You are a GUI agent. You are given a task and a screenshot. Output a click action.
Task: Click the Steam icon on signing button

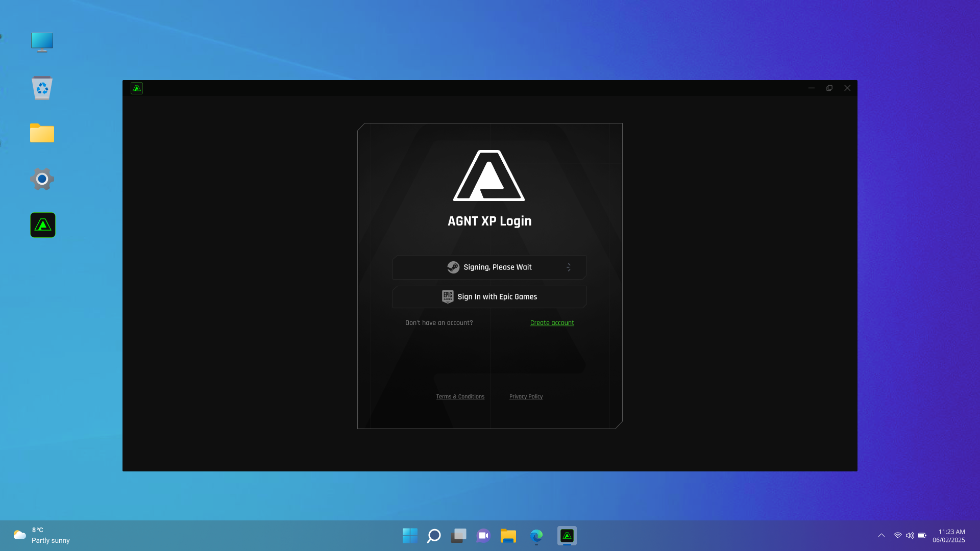pos(453,267)
